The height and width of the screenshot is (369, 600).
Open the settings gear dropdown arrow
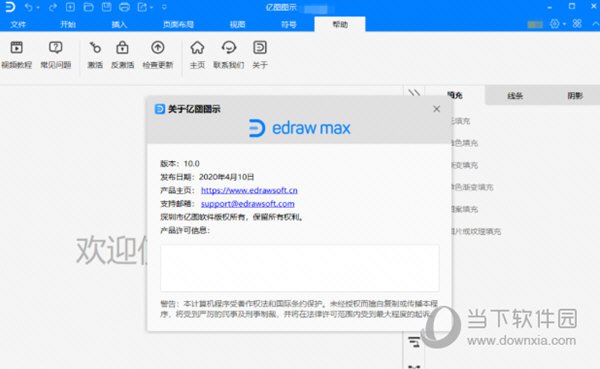564,24
